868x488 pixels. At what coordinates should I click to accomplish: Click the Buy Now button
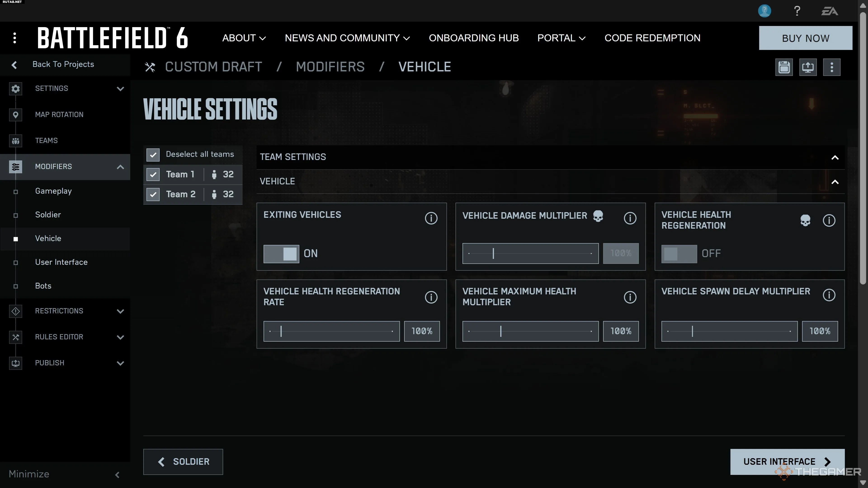pos(805,38)
